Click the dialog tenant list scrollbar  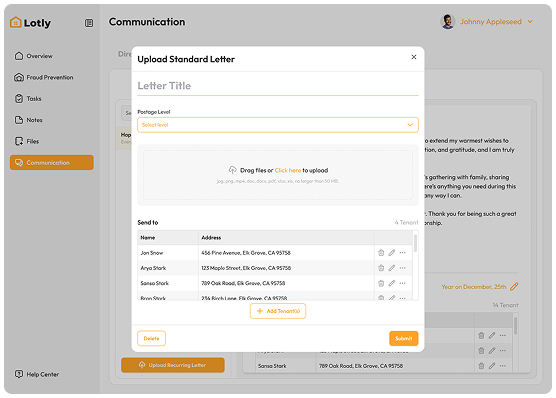click(415, 243)
